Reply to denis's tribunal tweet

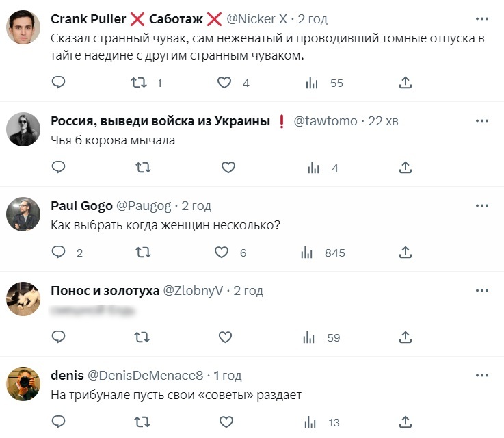pyautogui.click(x=59, y=422)
